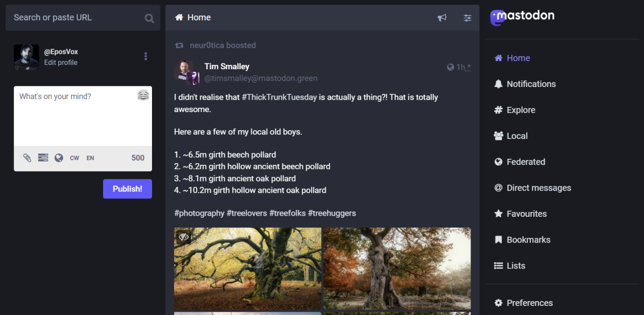Open the #ThickTrunkTuesday hashtag link

279,97
